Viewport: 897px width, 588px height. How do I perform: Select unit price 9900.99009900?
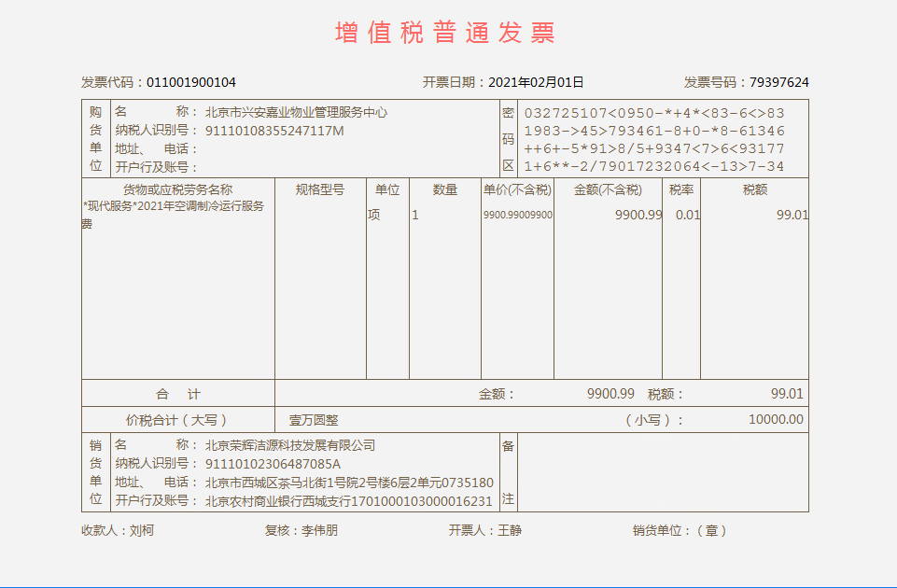(x=518, y=215)
